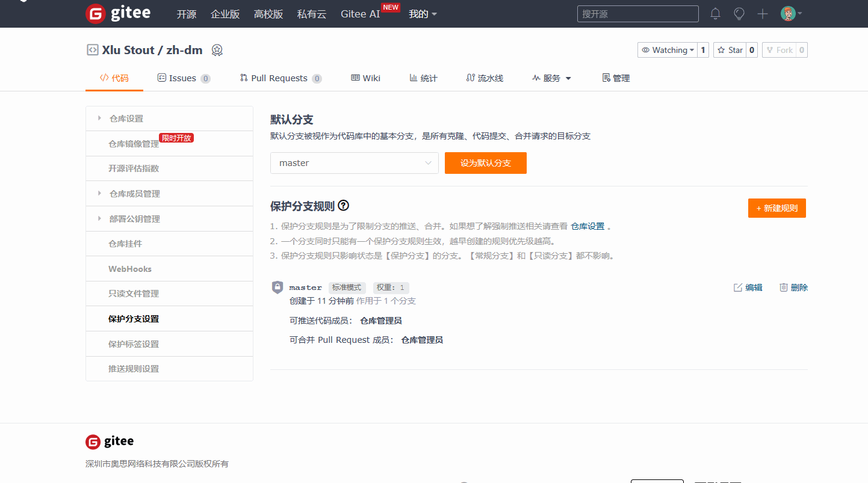The height and width of the screenshot is (483, 868).
Task: Click the Xlu Stout owner link
Action: click(128, 50)
